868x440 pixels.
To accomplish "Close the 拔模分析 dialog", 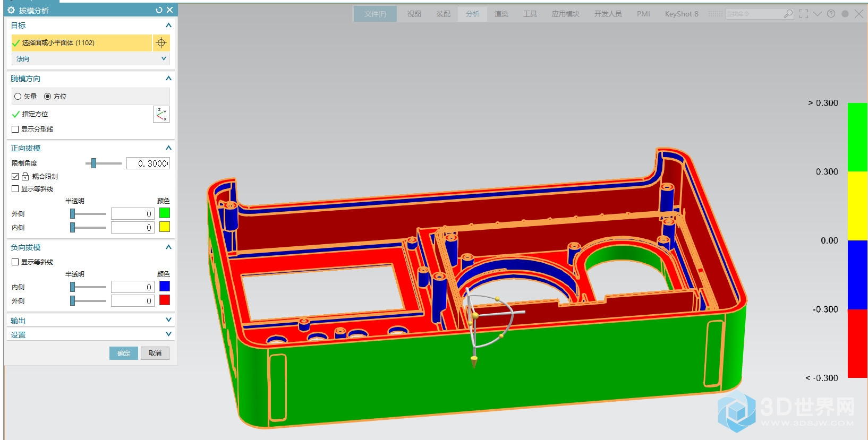I will click(170, 10).
